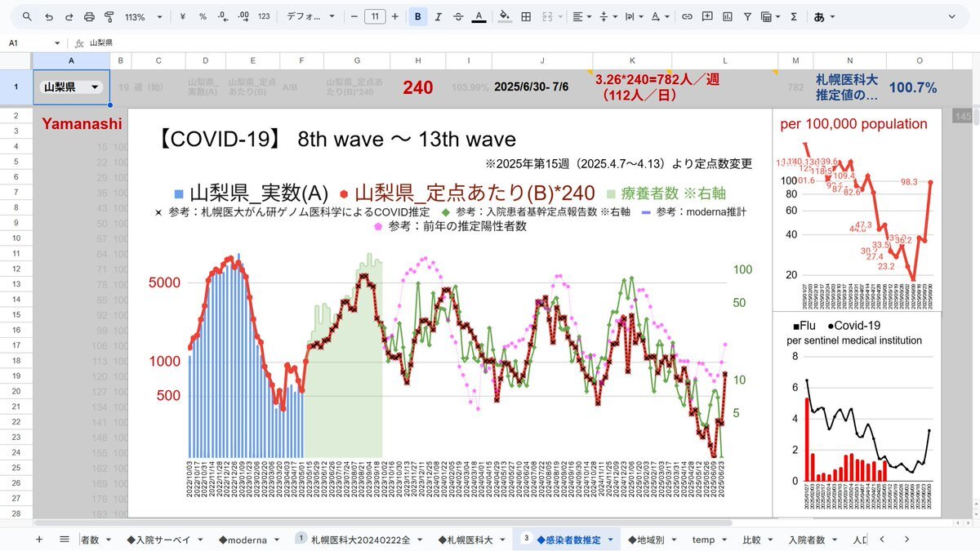980x551 pixels.
Task: Activate the paint format tool
Action: [109, 16]
